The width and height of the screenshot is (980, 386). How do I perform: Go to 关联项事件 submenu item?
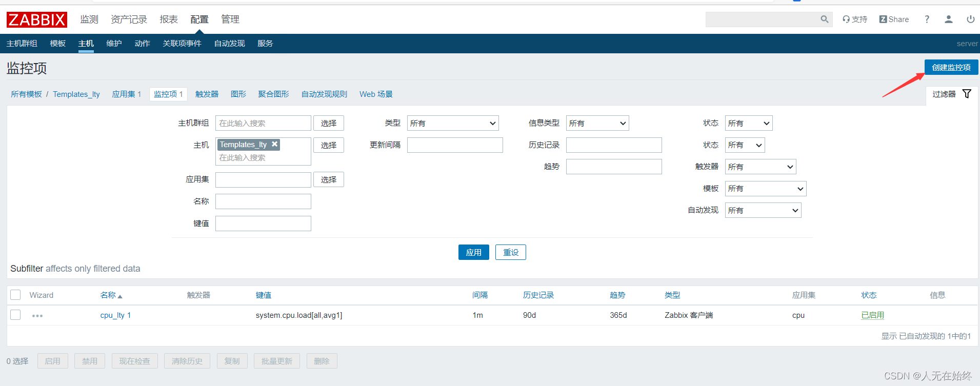(x=182, y=44)
